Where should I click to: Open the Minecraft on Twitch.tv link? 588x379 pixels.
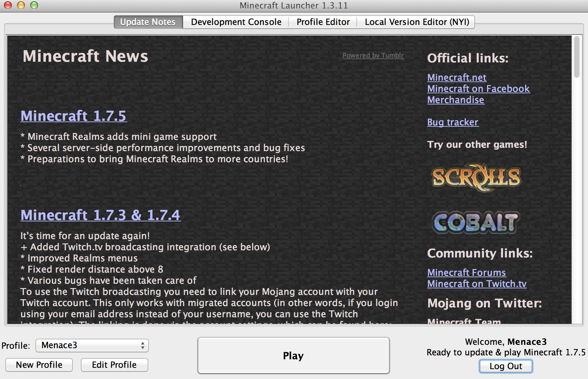[477, 284]
